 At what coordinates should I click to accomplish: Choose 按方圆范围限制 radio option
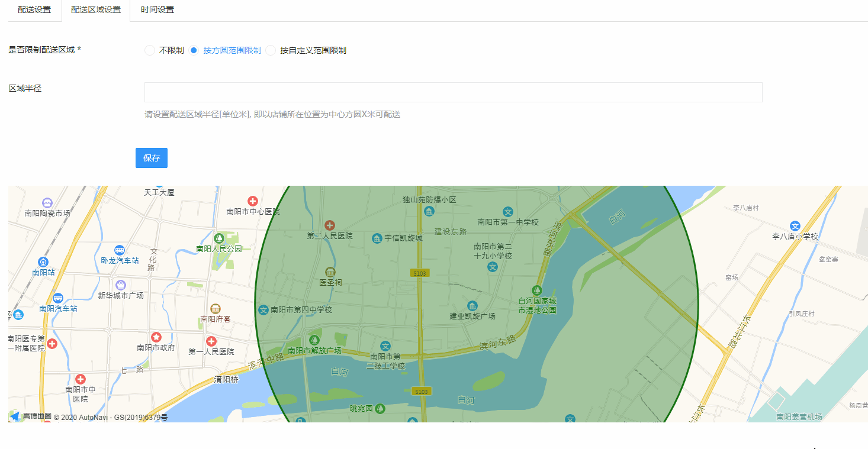pyautogui.click(x=194, y=50)
